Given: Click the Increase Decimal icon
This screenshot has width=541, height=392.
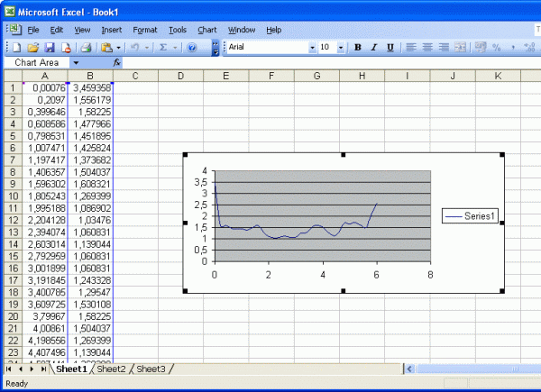Looking at the screenshot, I should (x=529, y=47).
